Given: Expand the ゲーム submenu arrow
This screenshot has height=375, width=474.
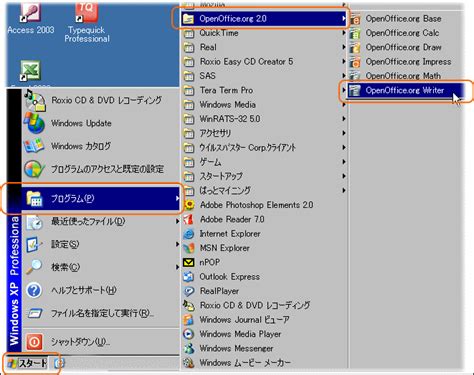Looking at the screenshot, I should point(343,162).
